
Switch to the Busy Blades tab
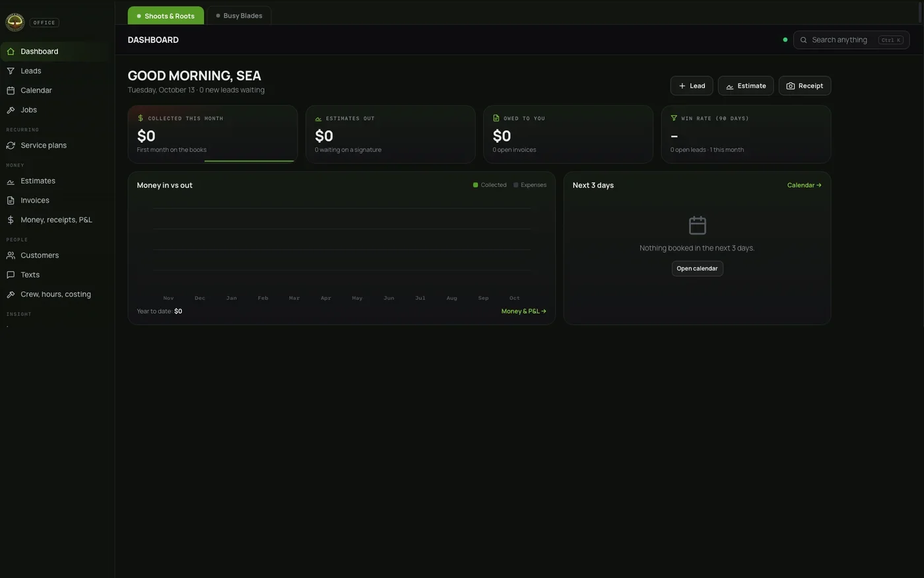click(x=239, y=16)
